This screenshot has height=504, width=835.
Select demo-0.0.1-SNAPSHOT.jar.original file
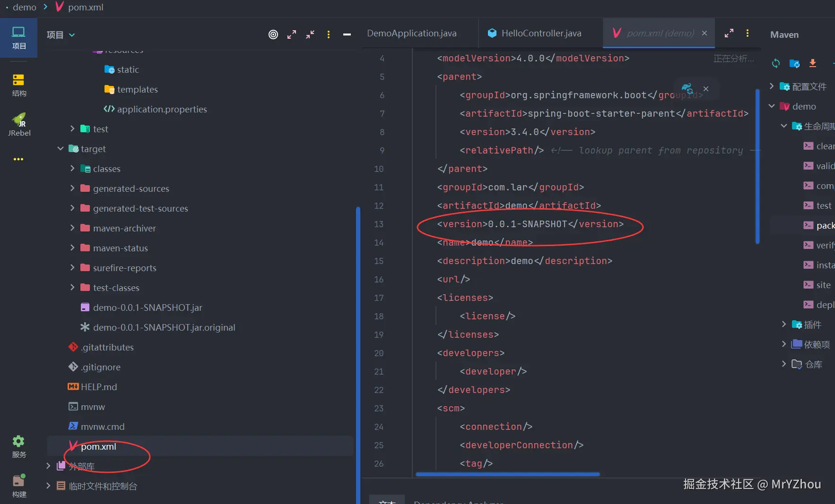[157, 327]
